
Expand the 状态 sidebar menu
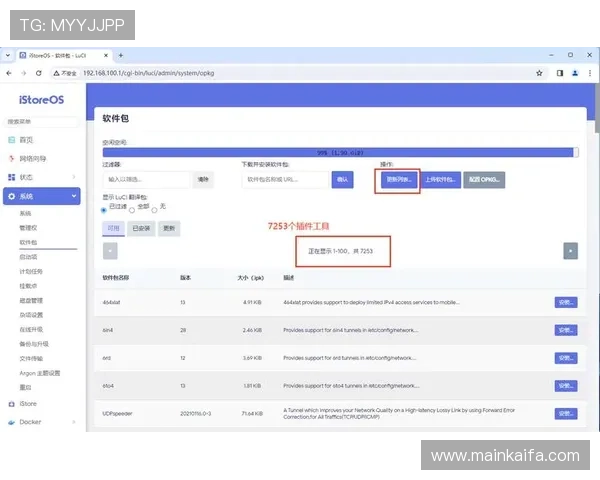[41, 177]
